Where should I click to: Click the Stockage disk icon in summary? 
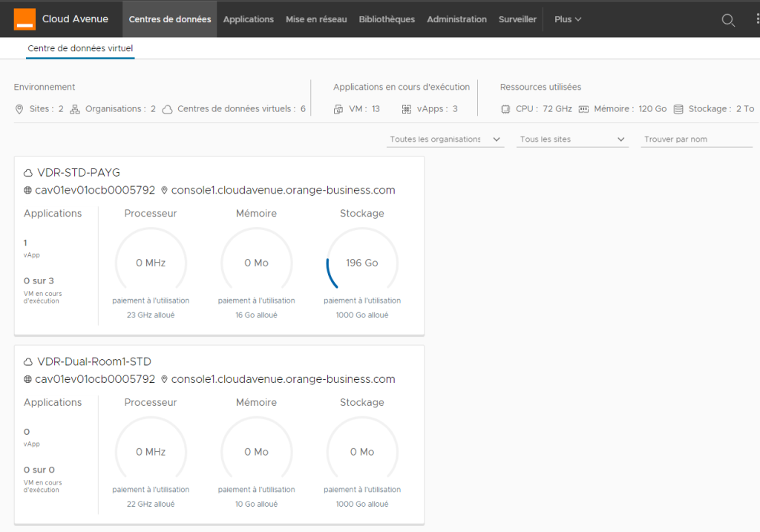coord(678,110)
